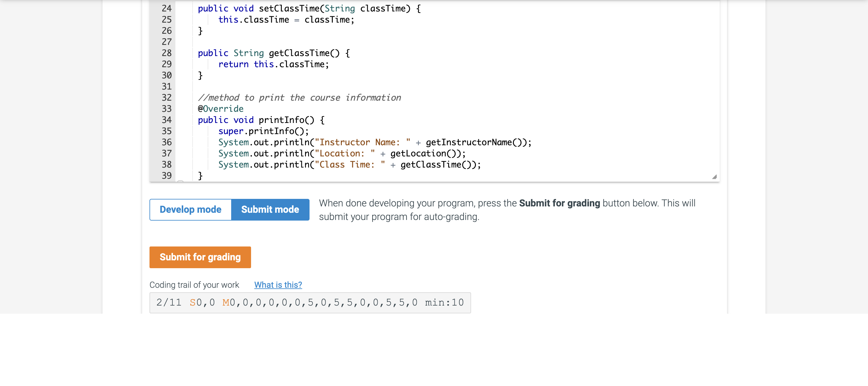Click line number 39 in the gutter
Image resolution: width=868 pixels, height=386 pixels.
(x=166, y=175)
